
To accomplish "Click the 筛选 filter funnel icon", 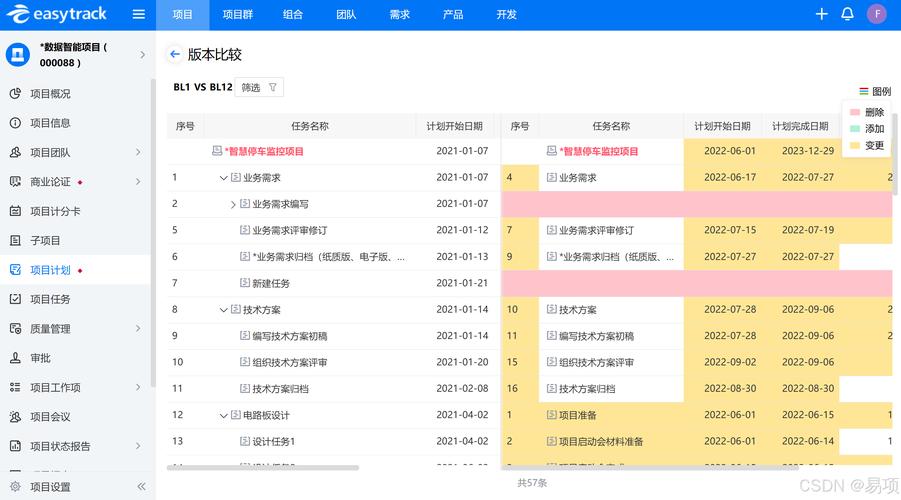I will pos(273,87).
